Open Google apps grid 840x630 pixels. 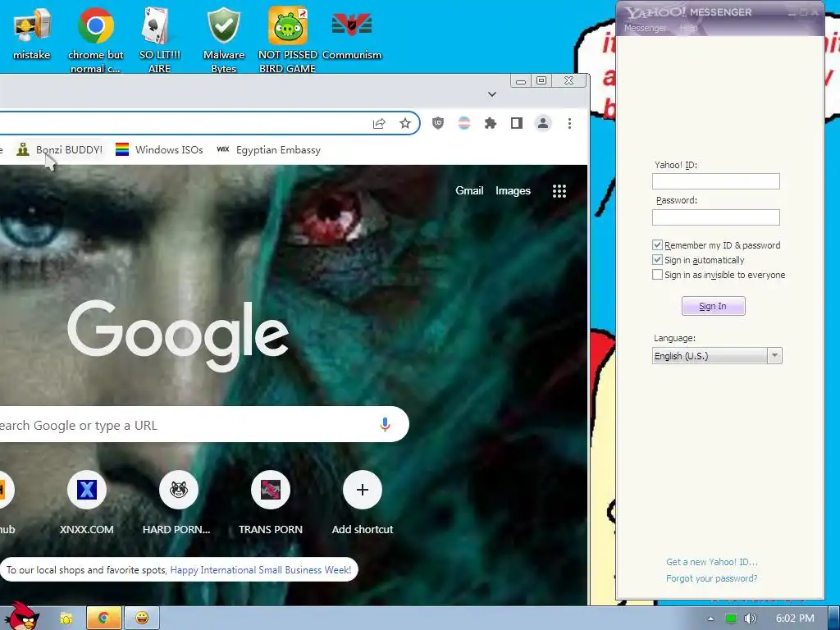pyautogui.click(x=559, y=191)
